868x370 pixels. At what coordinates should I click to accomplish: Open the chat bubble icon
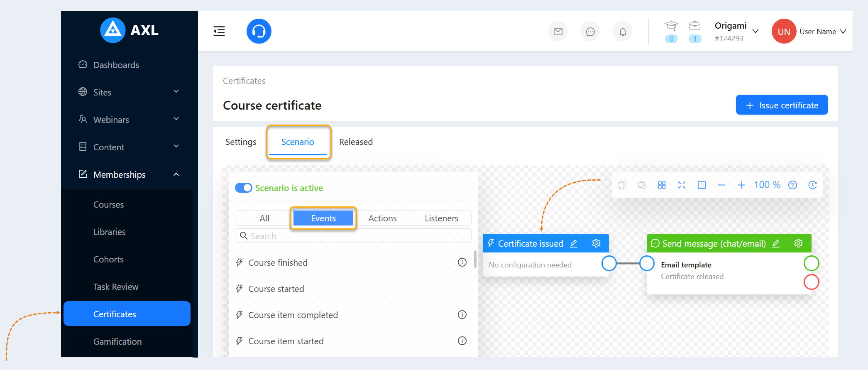coord(590,32)
